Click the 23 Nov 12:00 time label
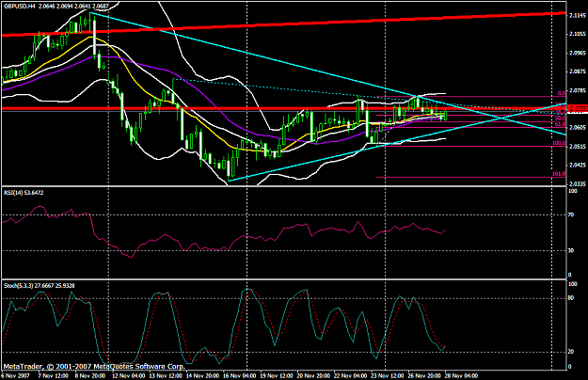Viewport: 588px width, 380px height. [x=388, y=376]
